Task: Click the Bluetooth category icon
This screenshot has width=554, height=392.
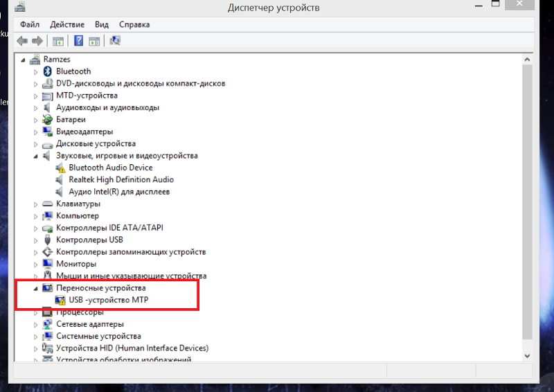Action: tap(47, 71)
